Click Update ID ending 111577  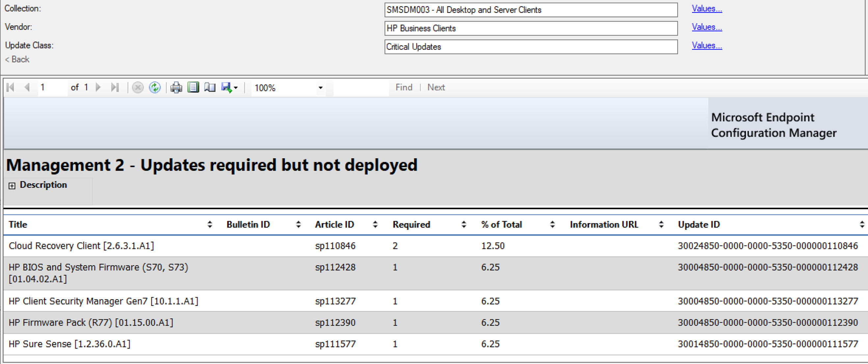pyautogui.click(x=768, y=344)
